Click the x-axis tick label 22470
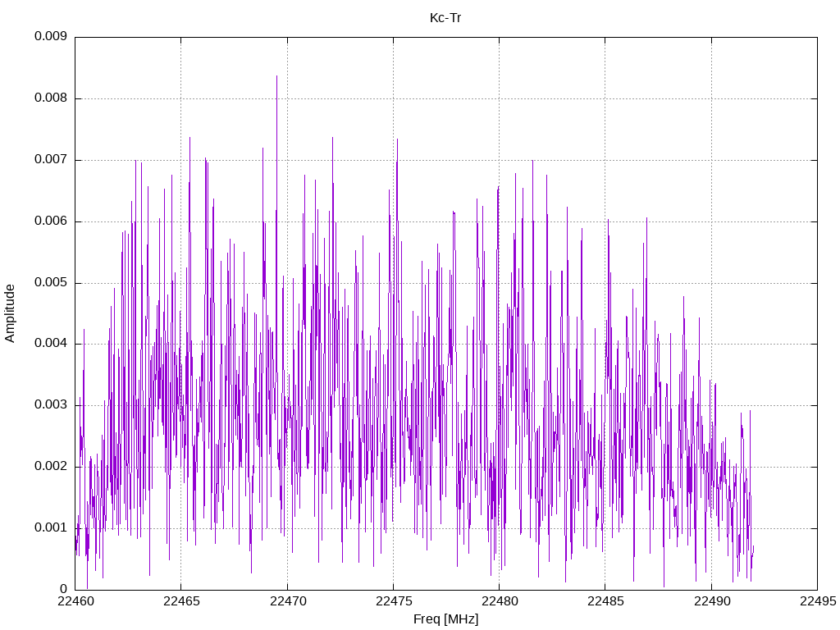 tap(288, 601)
